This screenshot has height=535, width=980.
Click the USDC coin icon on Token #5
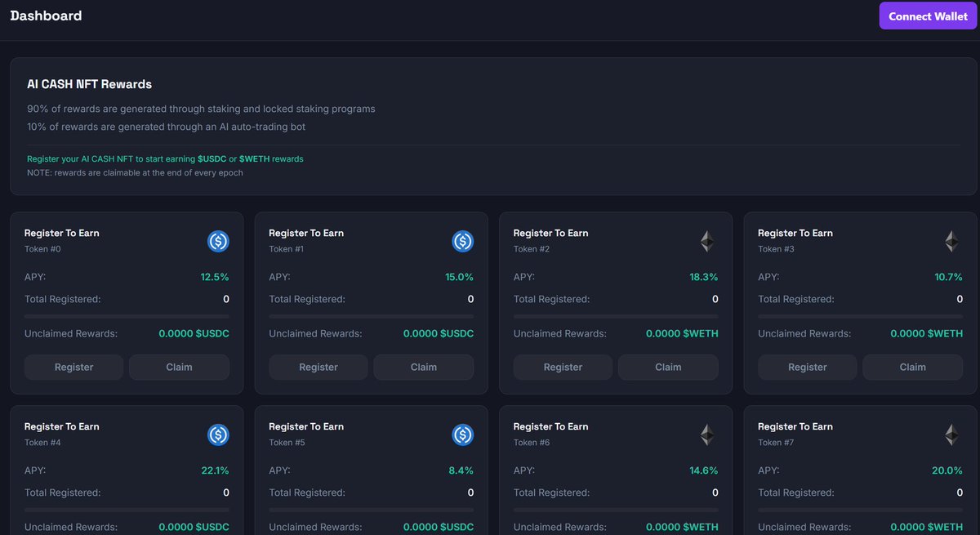coord(462,435)
